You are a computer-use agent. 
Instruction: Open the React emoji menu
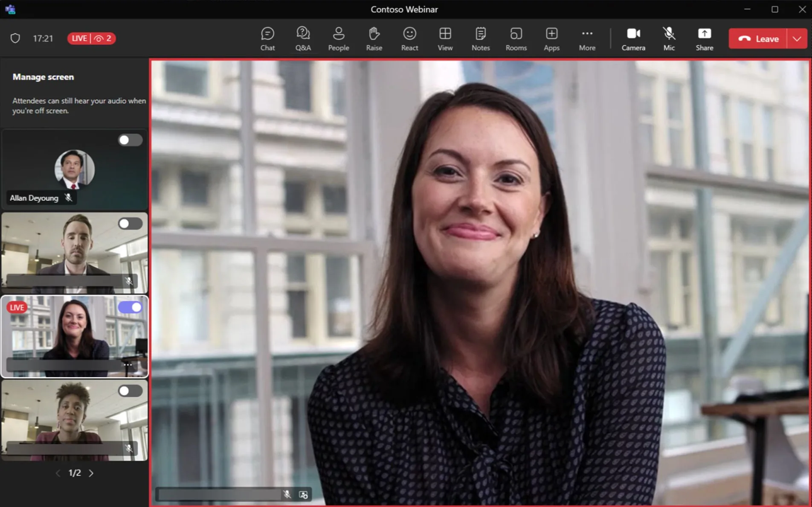click(x=409, y=38)
